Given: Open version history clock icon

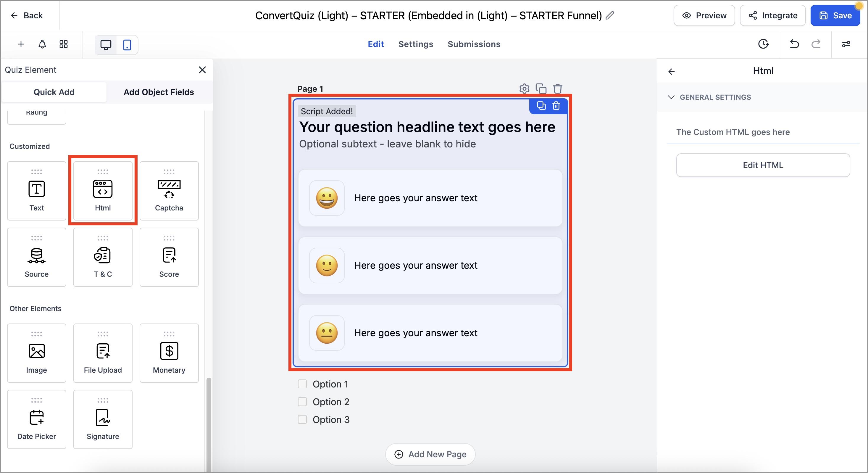Looking at the screenshot, I should pyautogui.click(x=763, y=44).
